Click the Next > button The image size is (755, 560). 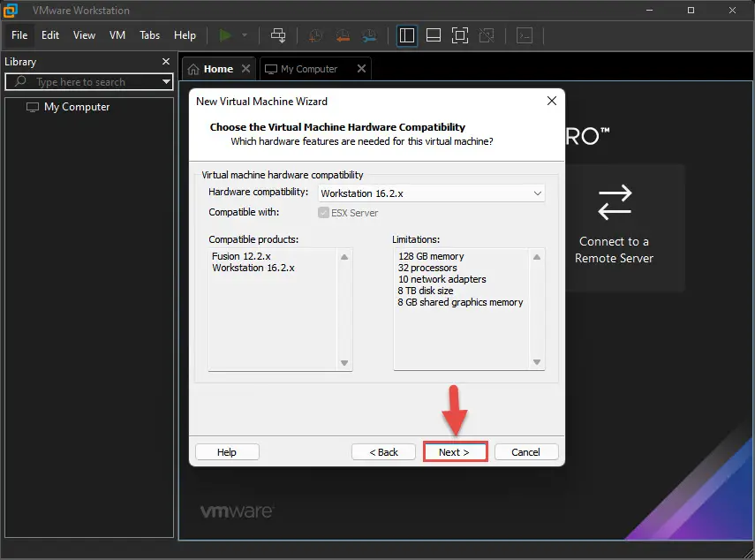[455, 452]
